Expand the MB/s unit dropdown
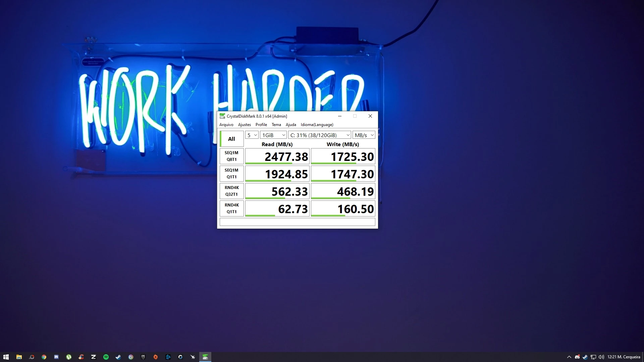Viewport: 644px width, 362px height. click(x=364, y=135)
